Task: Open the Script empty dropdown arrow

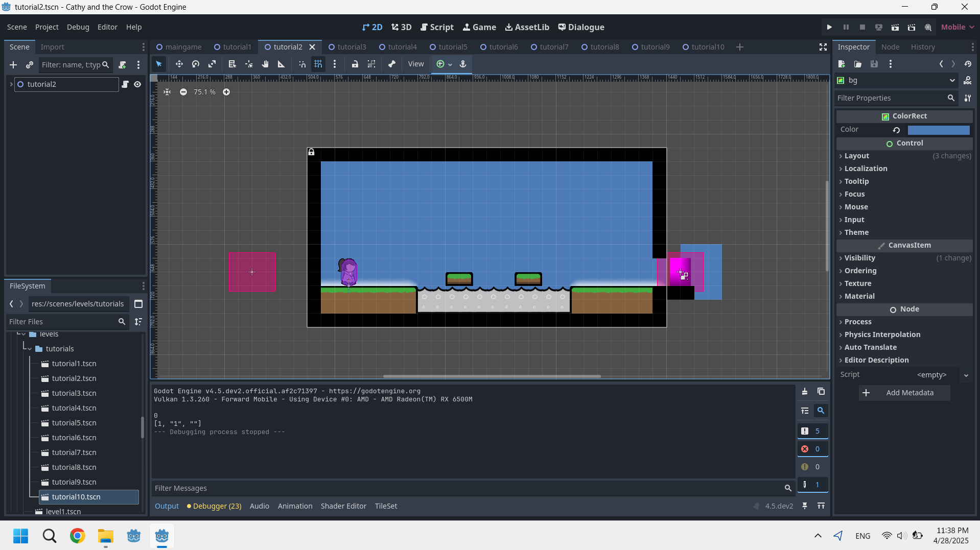Action: click(966, 375)
